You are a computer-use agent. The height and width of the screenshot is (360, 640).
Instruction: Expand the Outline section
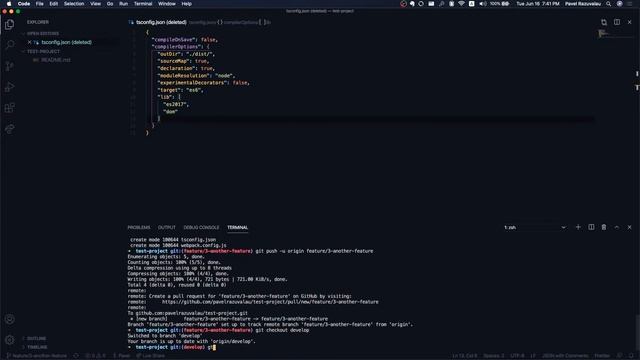click(x=36, y=338)
